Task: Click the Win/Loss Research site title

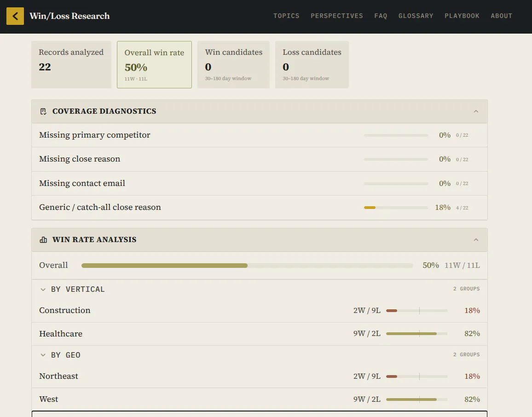Action: pos(69,16)
